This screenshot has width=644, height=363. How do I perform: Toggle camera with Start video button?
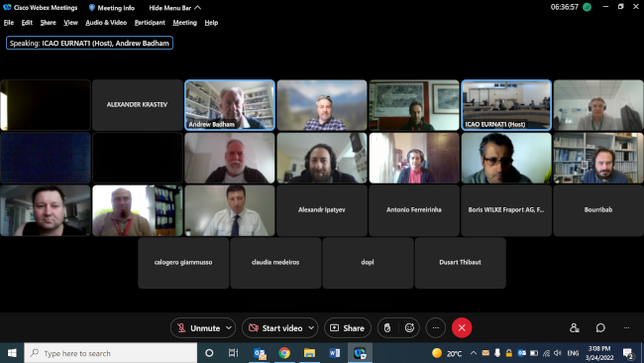coord(275,327)
